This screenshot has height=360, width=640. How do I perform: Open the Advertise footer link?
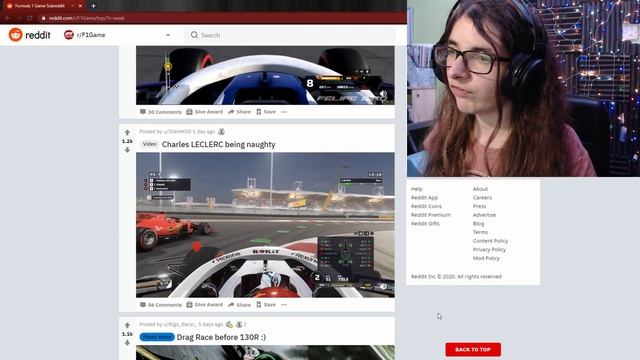coord(484,215)
